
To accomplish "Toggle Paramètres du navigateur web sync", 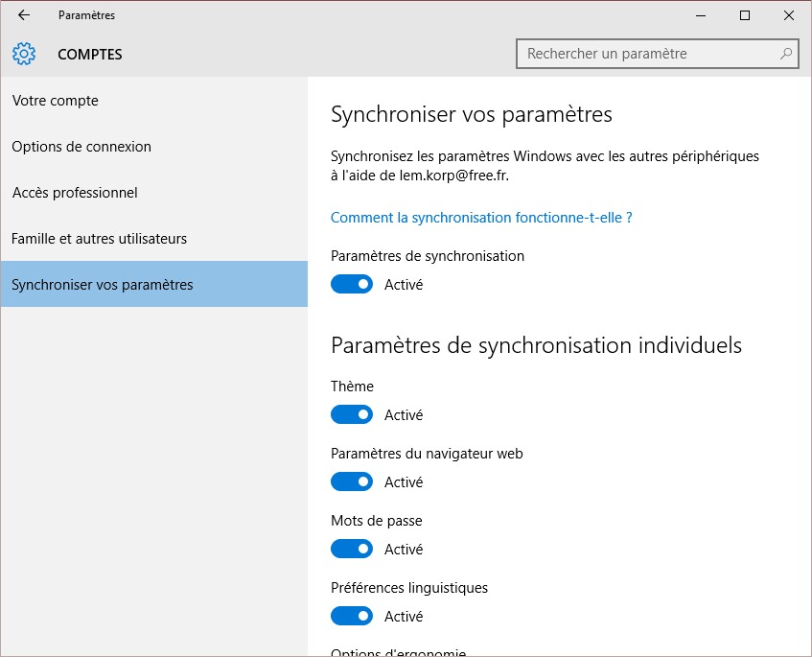I will pos(352,482).
